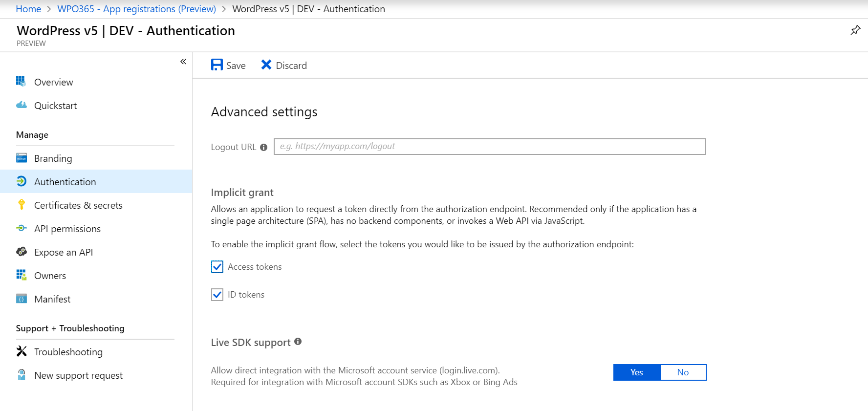Click the New support request person icon
This screenshot has height=411, width=868.
[22, 375]
